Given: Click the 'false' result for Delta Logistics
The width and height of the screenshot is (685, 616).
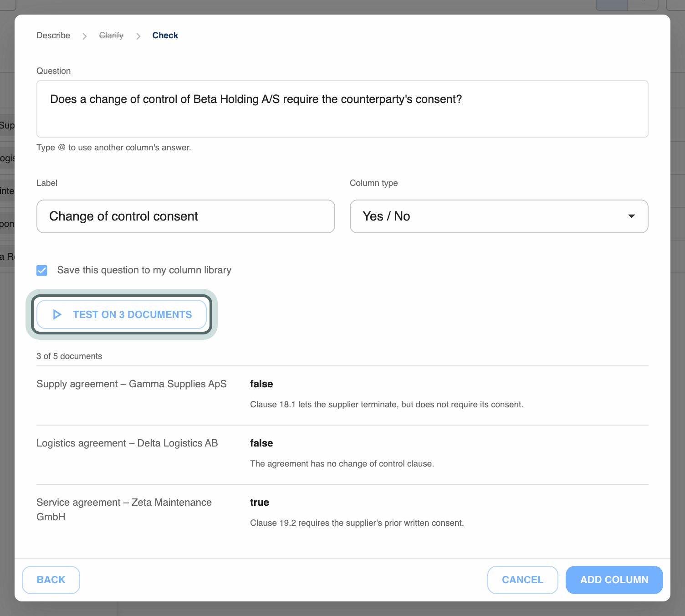Looking at the screenshot, I should pos(261,443).
